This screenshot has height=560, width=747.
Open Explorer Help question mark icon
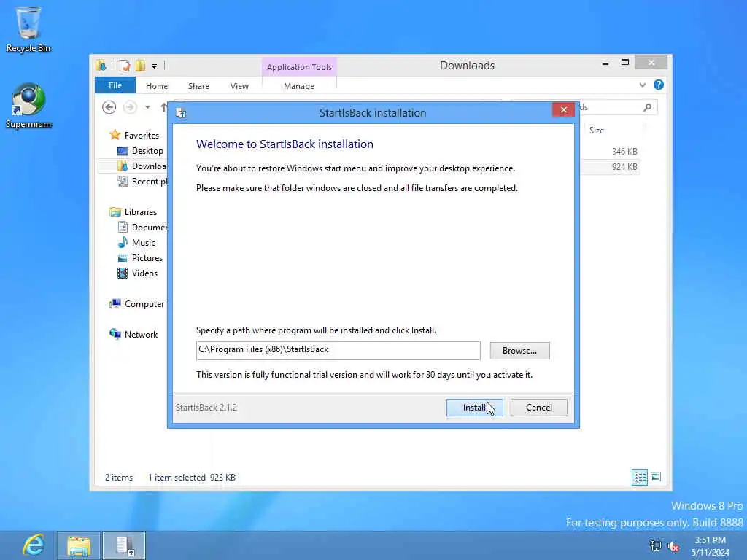[x=659, y=85]
